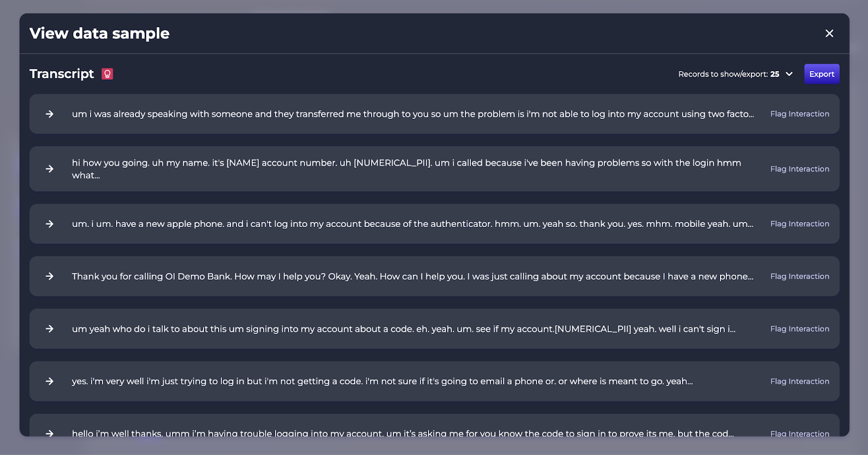Screen dimensions: 868x455
Task: Expand arrow for 'hi how you going' transcript
Action: point(49,169)
